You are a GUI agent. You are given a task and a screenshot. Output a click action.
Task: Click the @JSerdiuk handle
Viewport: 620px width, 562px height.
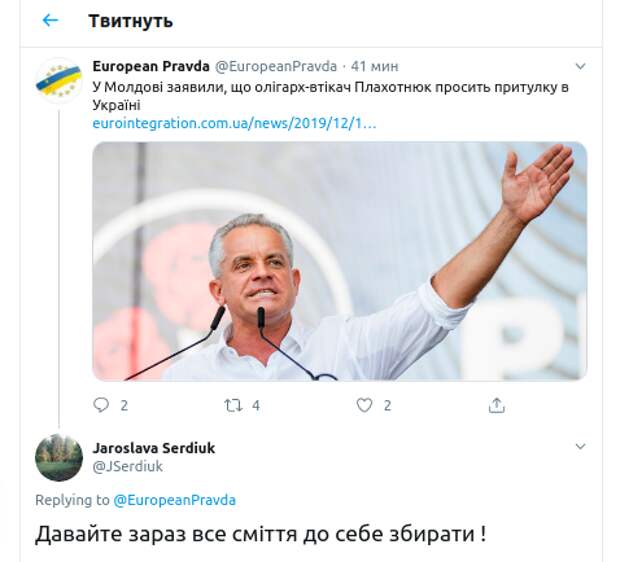coord(127,466)
